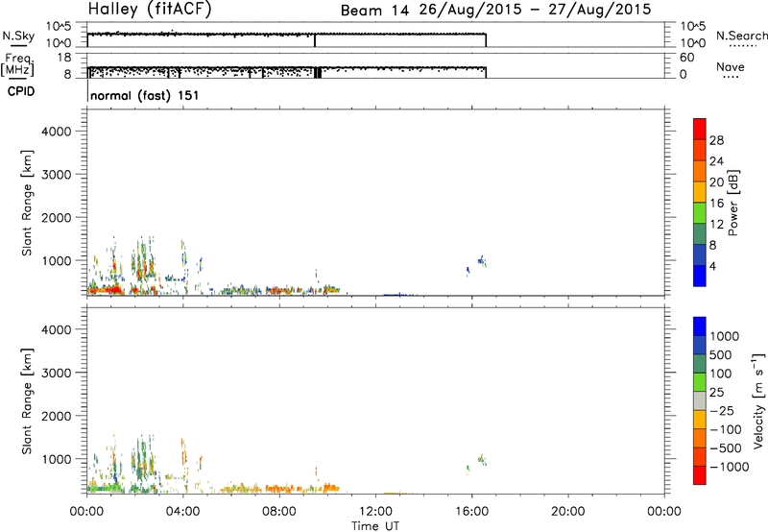768x532 pixels.
Task: Click the 24 label on power colorbar
Action: (x=716, y=161)
